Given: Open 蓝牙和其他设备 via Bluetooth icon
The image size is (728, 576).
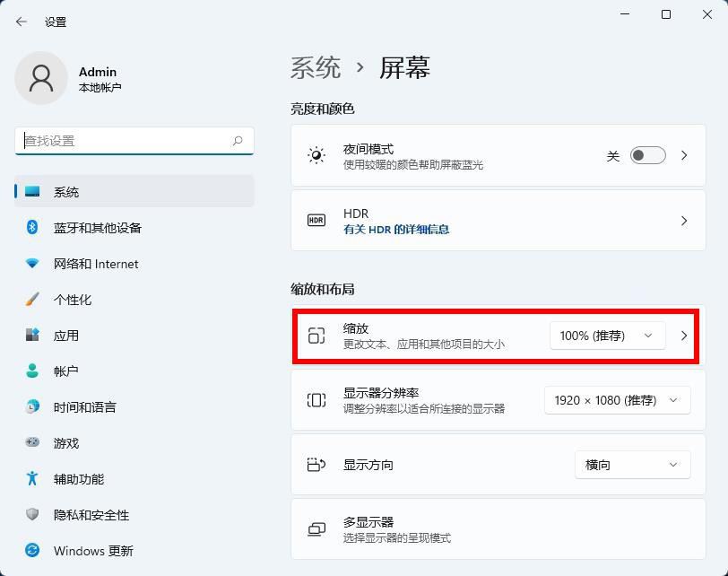Looking at the screenshot, I should coord(33,228).
